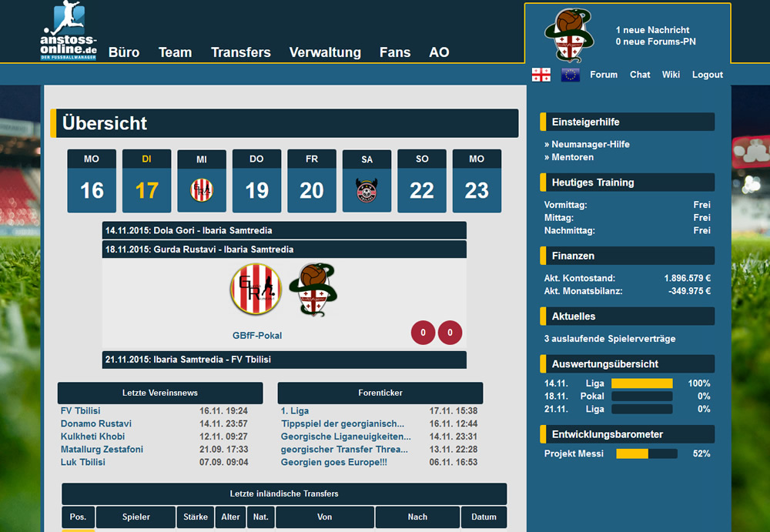Open the Team menu

175,52
